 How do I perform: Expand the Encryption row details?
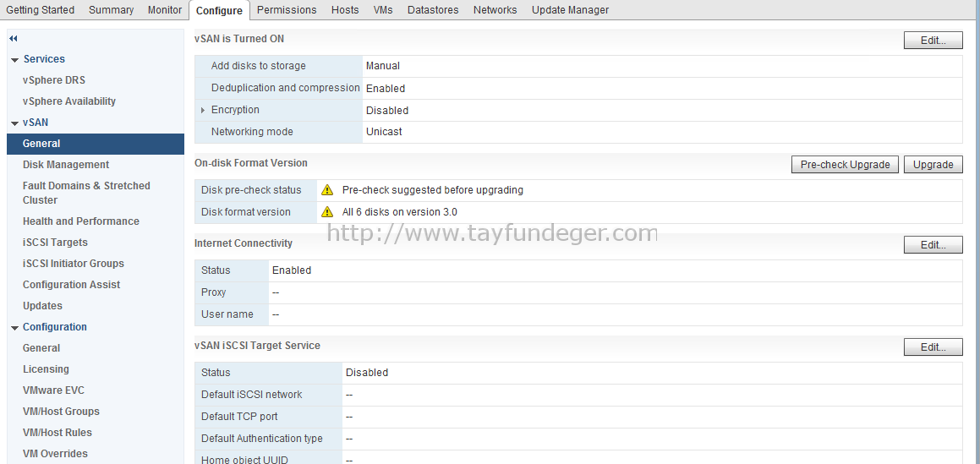203,110
